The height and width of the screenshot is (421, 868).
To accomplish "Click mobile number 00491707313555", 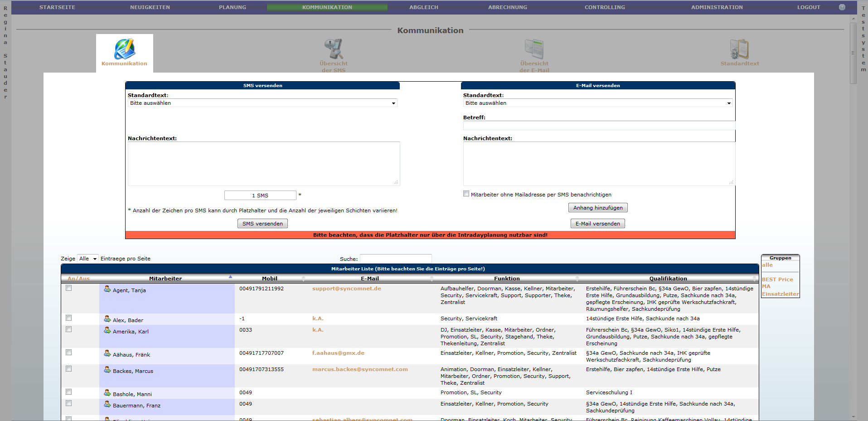I will 262,369.
